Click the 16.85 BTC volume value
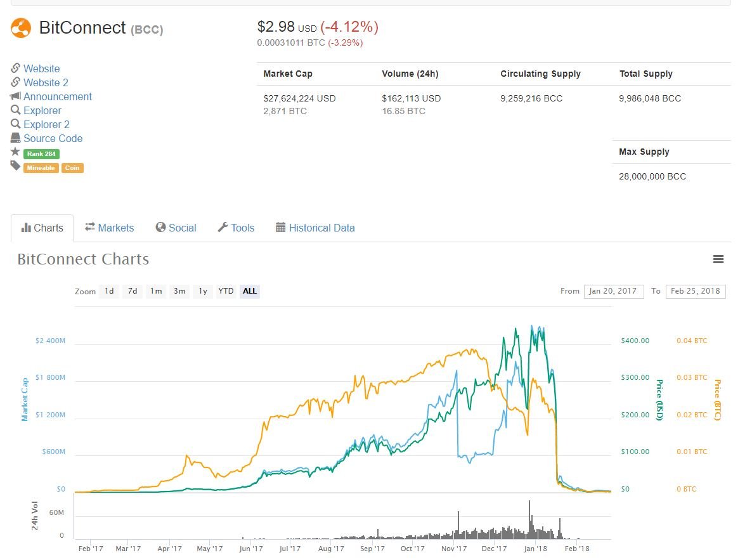The height and width of the screenshot is (560, 752). click(403, 111)
